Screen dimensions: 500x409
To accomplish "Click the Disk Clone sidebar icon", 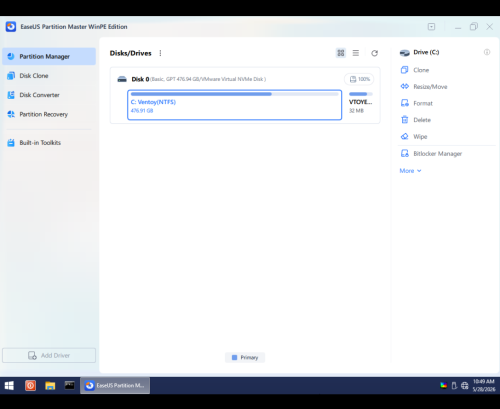I will coord(11,76).
